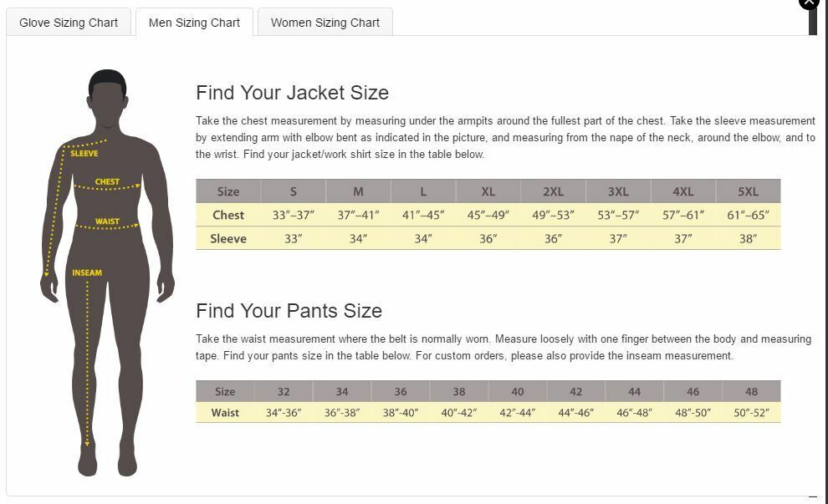Viewport: 828px width, 504px height.
Task: Click the pants size 32 header cell
Action: click(x=284, y=391)
